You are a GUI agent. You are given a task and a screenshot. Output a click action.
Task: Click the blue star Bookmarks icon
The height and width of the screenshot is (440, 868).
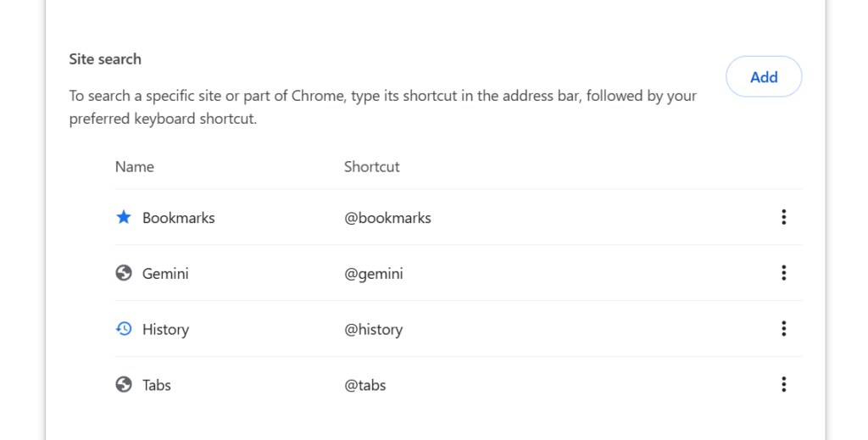point(124,217)
